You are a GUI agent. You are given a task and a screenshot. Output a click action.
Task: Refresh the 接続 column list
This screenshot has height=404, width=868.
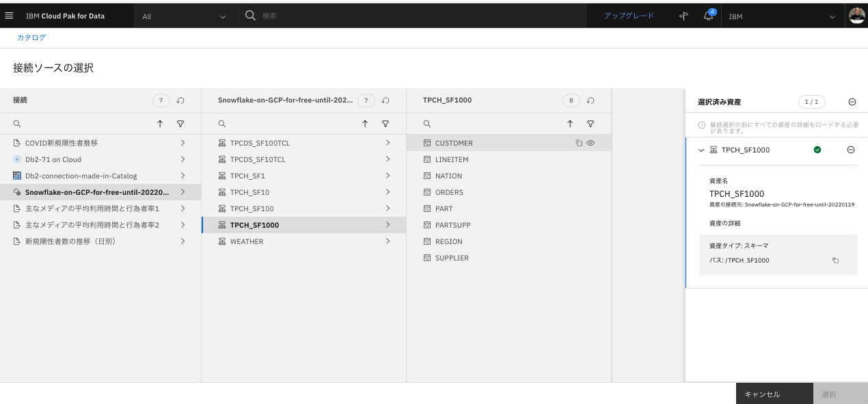[x=180, y=100]
